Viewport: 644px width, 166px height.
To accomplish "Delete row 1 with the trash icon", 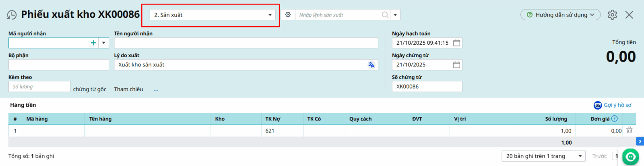I will 629,130.
